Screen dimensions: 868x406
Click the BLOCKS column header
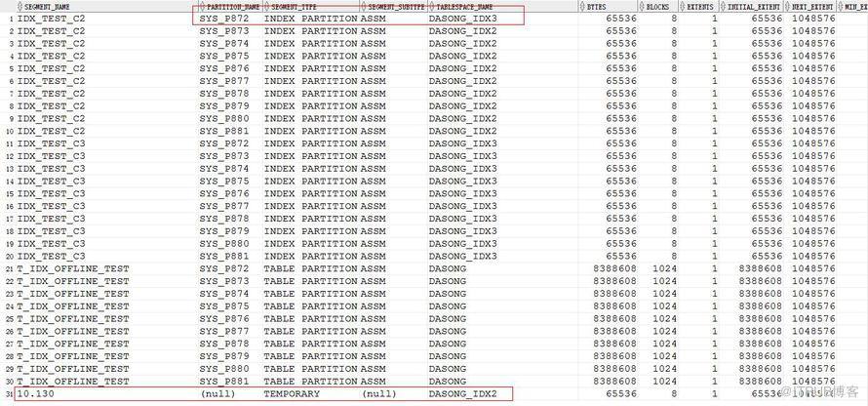click(x=657, y=7)
